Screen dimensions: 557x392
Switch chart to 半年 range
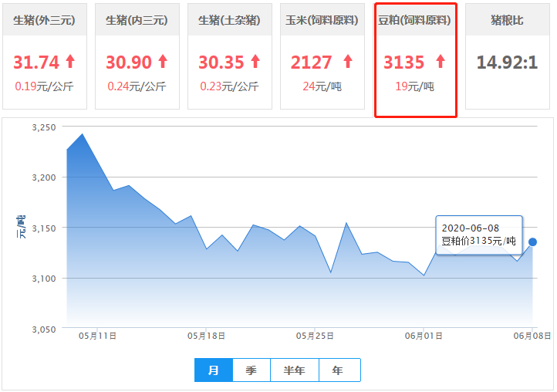295,370
